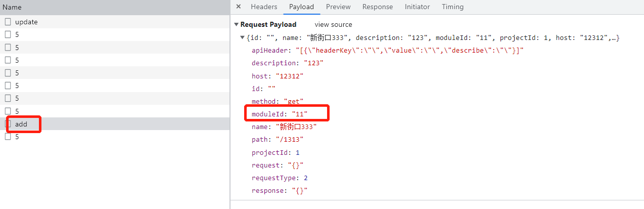Show the Response tab
The image size is (644, 209).
click(x=377, y=7)
